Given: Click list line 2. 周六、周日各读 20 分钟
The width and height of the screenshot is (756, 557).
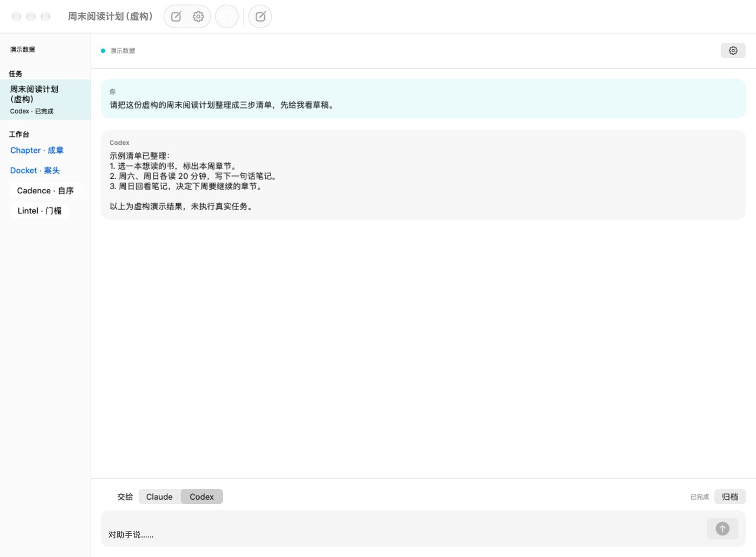Looking at the screenshot, I should pos(194,176).
